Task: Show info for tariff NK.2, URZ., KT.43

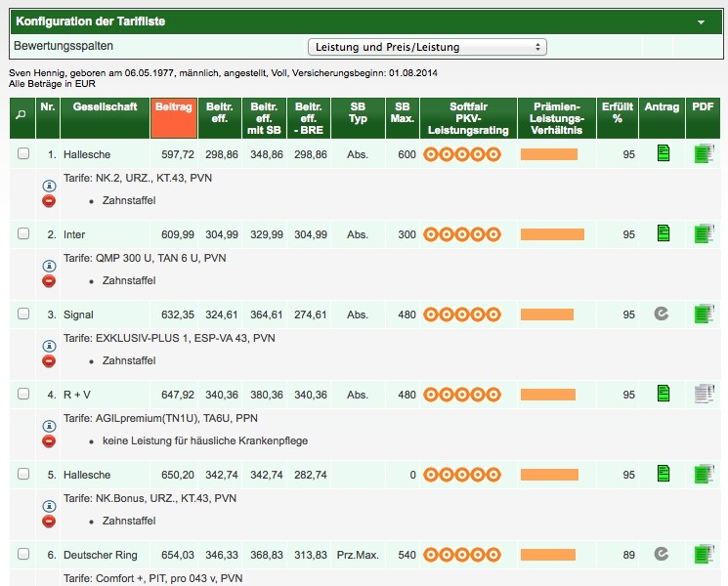Action: pyautogui.click(x=49, y=186)
